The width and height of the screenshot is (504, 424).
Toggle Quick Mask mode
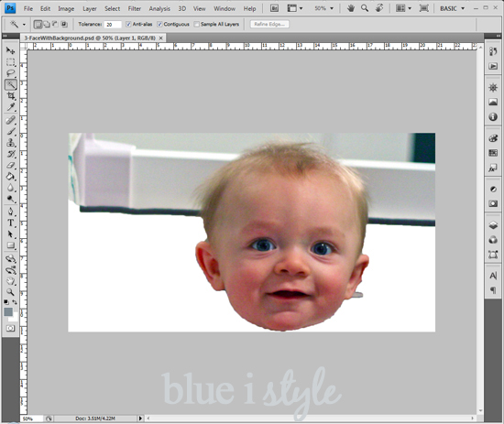coord(11,328)
